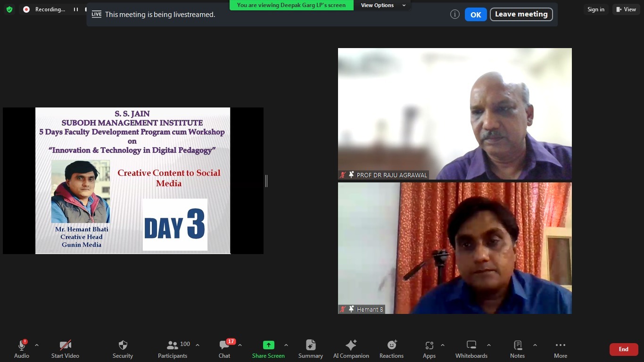Open the More menu
The height and width of the screenshot is (362, 644).
(x=560, y=349)
